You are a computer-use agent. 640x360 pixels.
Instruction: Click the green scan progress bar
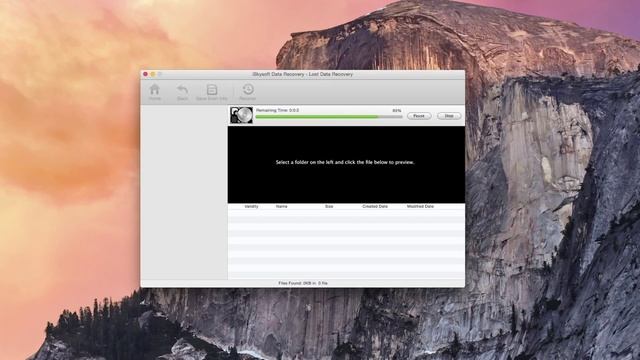pyautogui.click(x=329, y=117)
